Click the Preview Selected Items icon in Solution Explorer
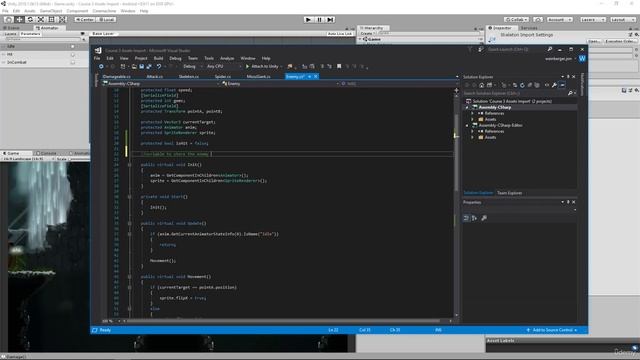Screen dimensions: 640x360 click(562, 85)
